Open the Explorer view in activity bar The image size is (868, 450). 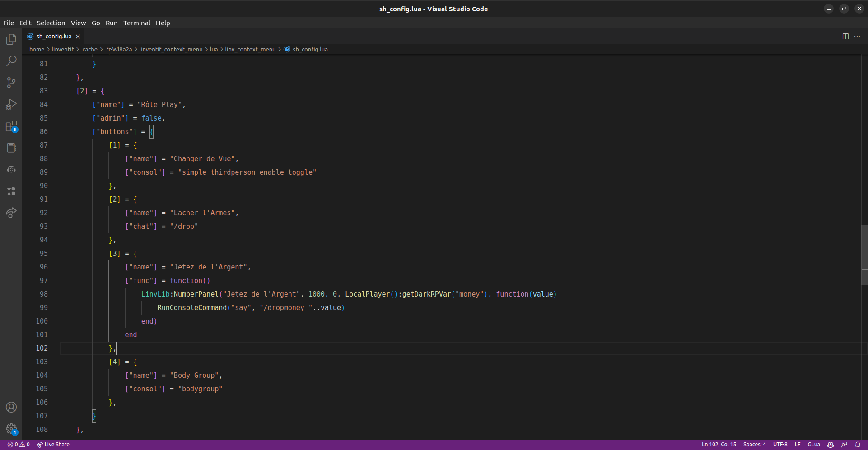coord(11,39)
